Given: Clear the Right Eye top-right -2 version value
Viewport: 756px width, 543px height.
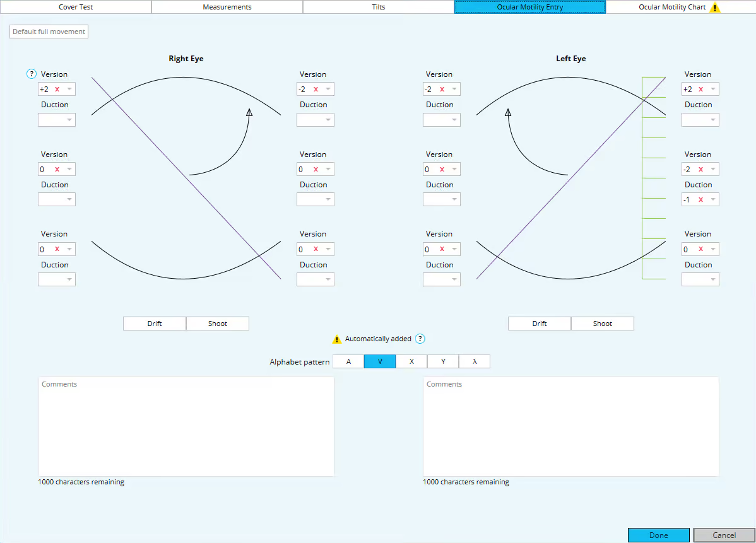Looking at the screenshot, I should point(316,90).
